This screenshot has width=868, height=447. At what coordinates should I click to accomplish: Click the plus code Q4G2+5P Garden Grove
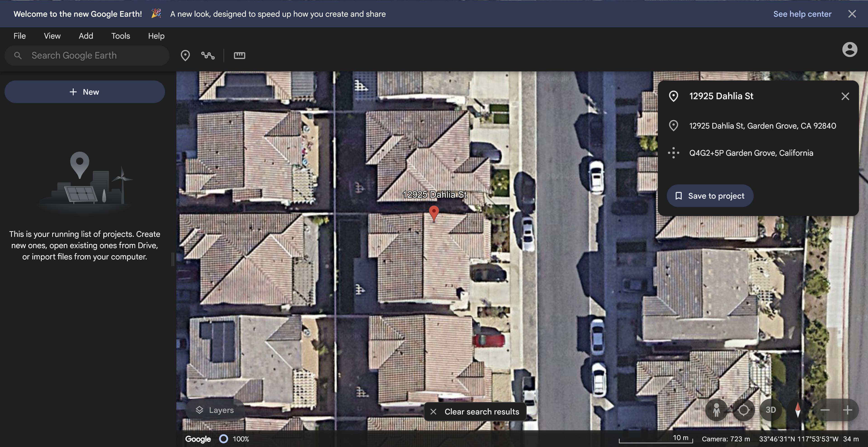pyautogui.click(x=751, y=153)
